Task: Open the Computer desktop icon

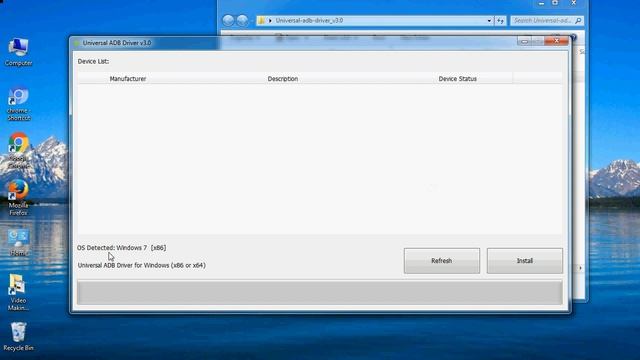Action: point(18,52)
